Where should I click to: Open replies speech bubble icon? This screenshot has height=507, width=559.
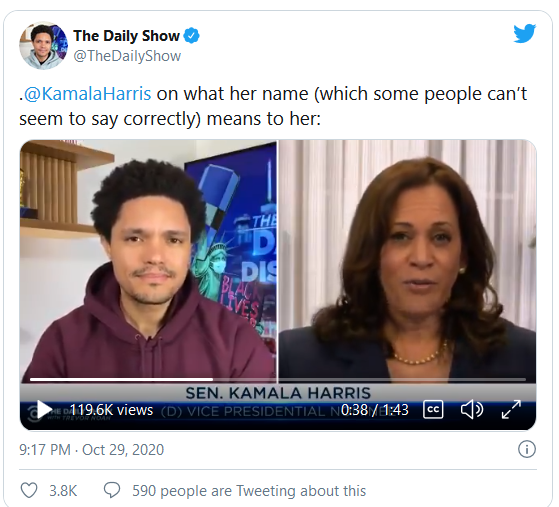pos(112,490)
